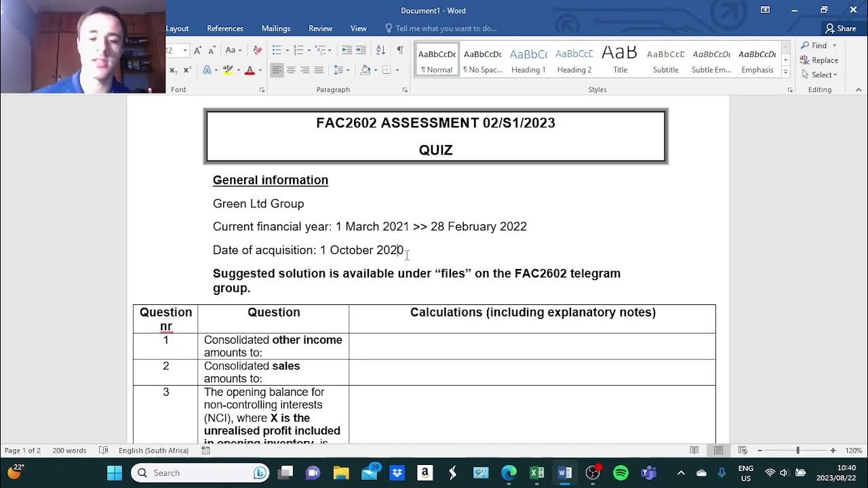Click the Replace button
The image size is (868, 488).
[x=819, y=60]
